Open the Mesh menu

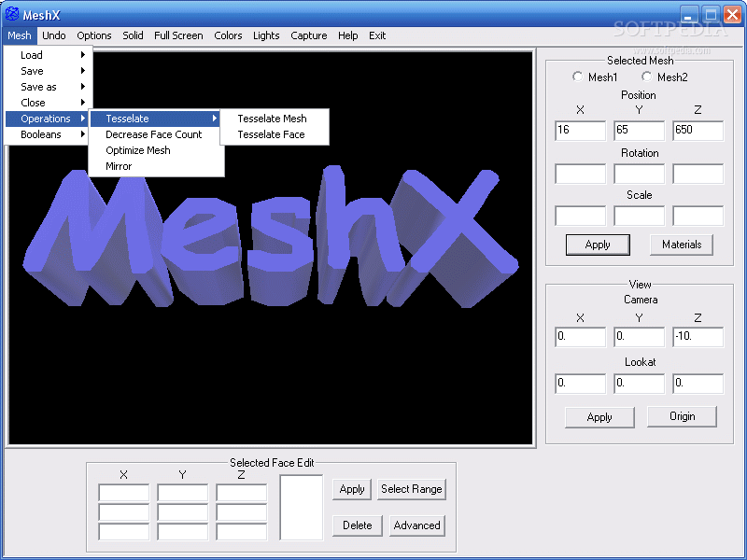click(x=20, y=35)
